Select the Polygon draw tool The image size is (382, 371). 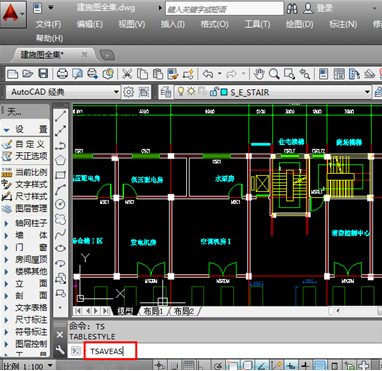60,160
